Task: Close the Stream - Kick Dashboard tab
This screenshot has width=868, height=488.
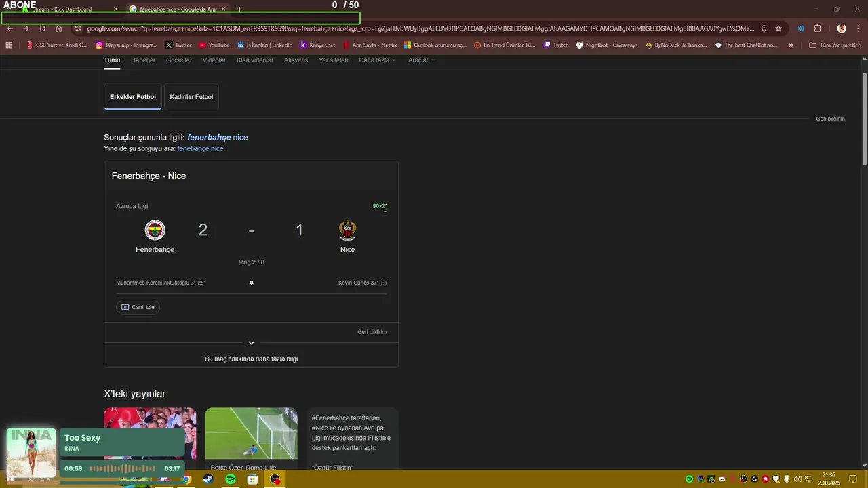Action: (x=115, y=9)
